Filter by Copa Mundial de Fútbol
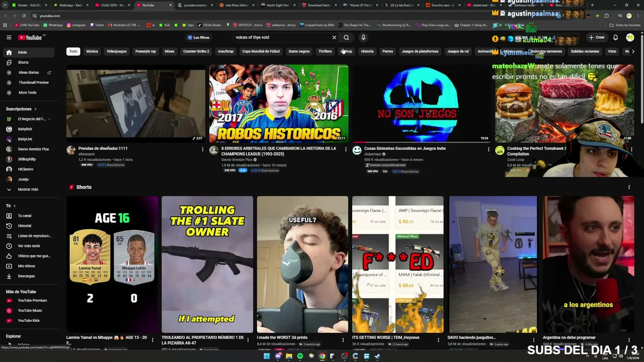 coord(261,51)
